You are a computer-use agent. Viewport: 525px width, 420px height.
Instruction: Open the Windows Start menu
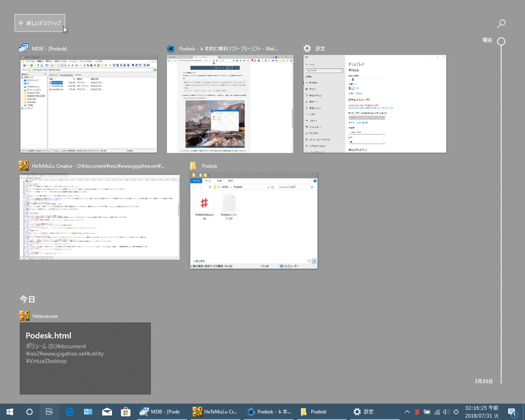(10, 412)
